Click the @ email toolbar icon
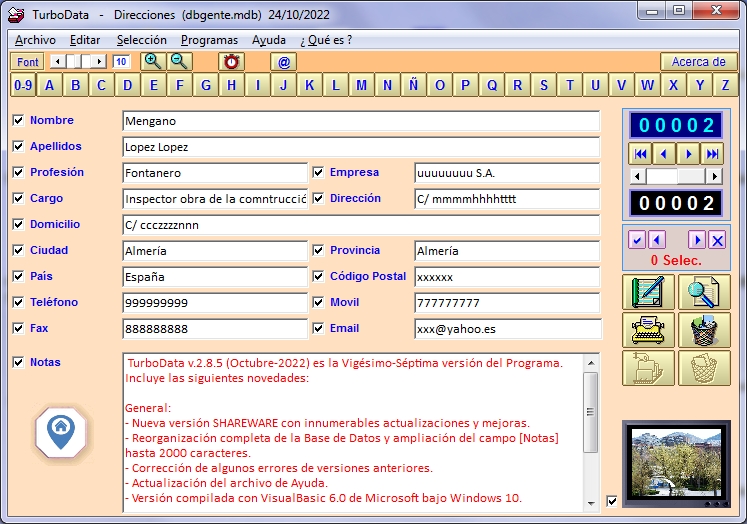The height and width of the screenshot is (524, 747). point(284,61)
